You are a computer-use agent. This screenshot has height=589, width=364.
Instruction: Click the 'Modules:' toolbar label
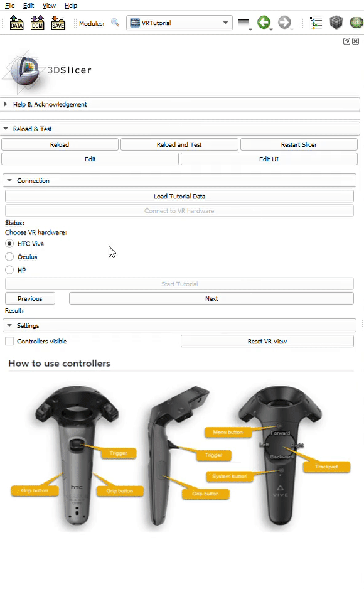click(92, 23)
